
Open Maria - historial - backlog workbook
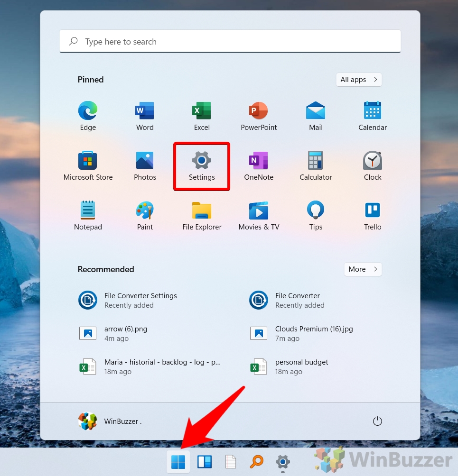150,366
